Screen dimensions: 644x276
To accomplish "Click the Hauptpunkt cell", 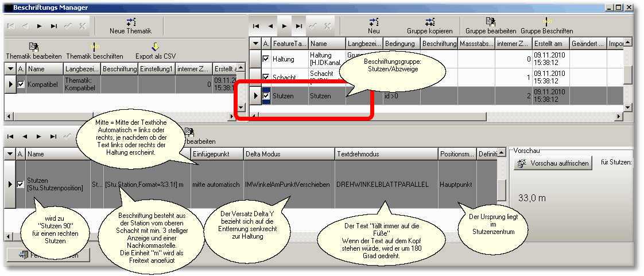I will coord(457,185).
